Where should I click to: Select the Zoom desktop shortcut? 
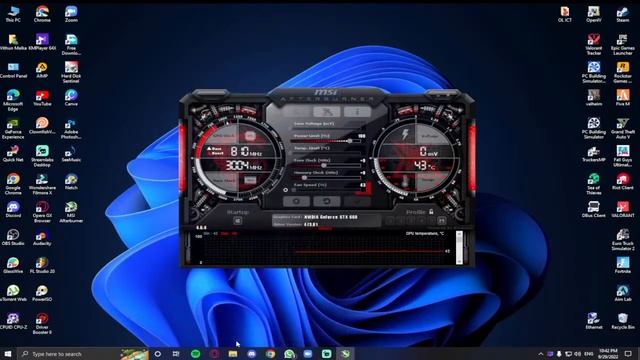(x=71, y=14)
